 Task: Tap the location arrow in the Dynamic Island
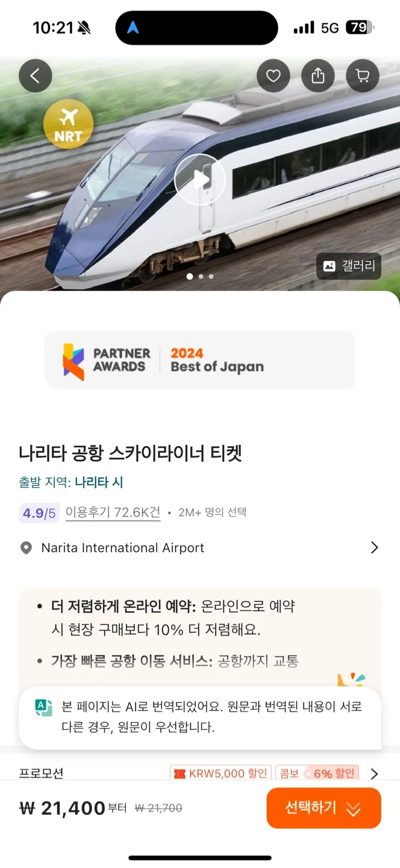coord(133,28)
